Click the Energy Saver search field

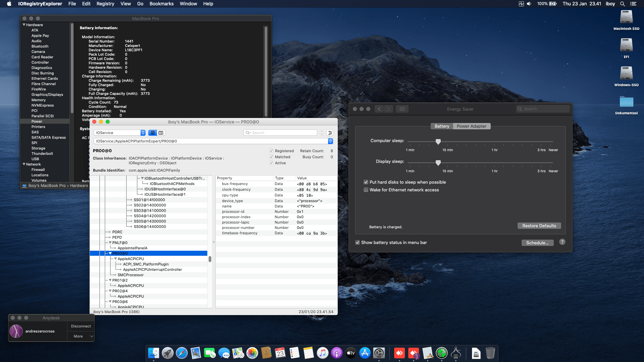543,109
